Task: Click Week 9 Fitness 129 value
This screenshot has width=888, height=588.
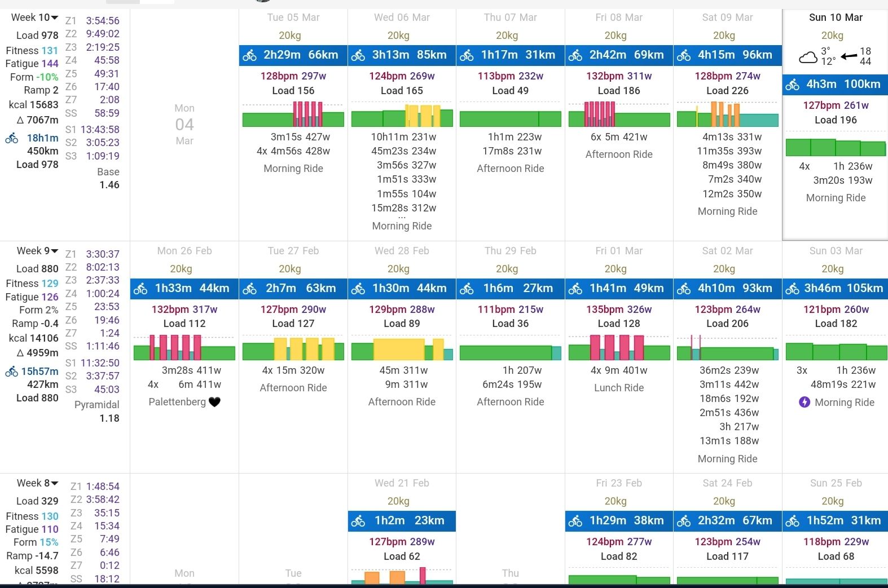Action: click(x=50, y=284)
